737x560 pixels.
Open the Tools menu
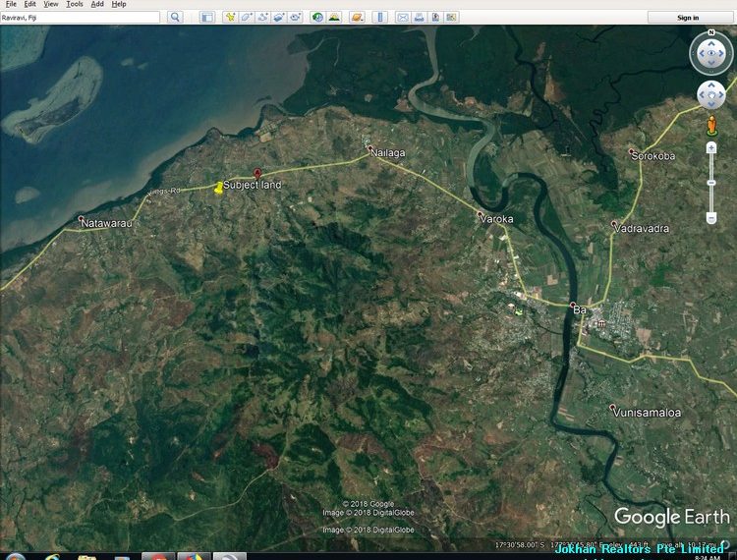75,4
